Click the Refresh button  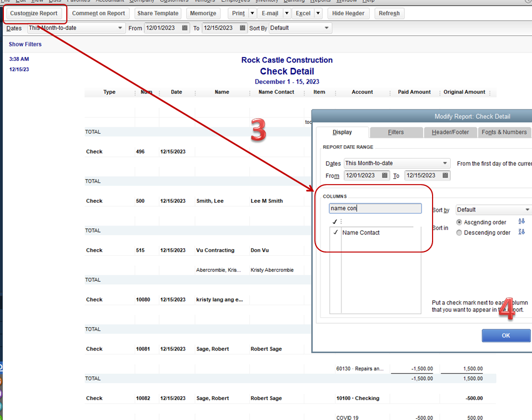(x=389, y=13)
